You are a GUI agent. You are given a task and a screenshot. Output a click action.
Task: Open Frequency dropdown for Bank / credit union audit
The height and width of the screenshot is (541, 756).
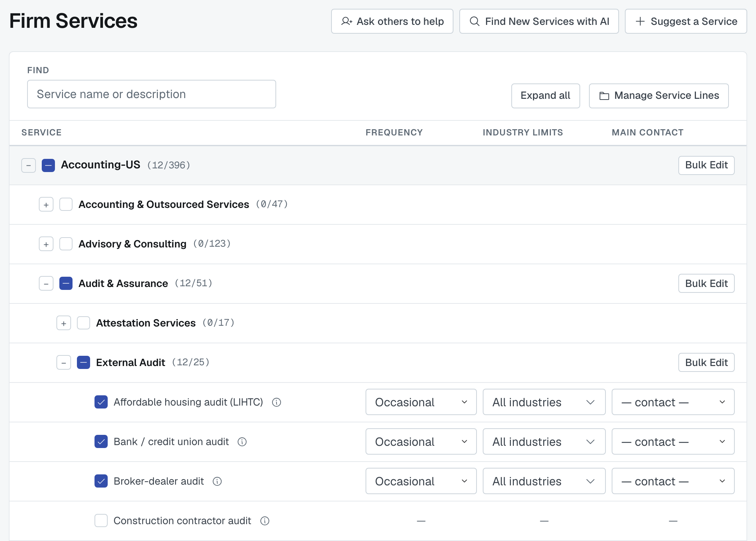click(421, 441)
